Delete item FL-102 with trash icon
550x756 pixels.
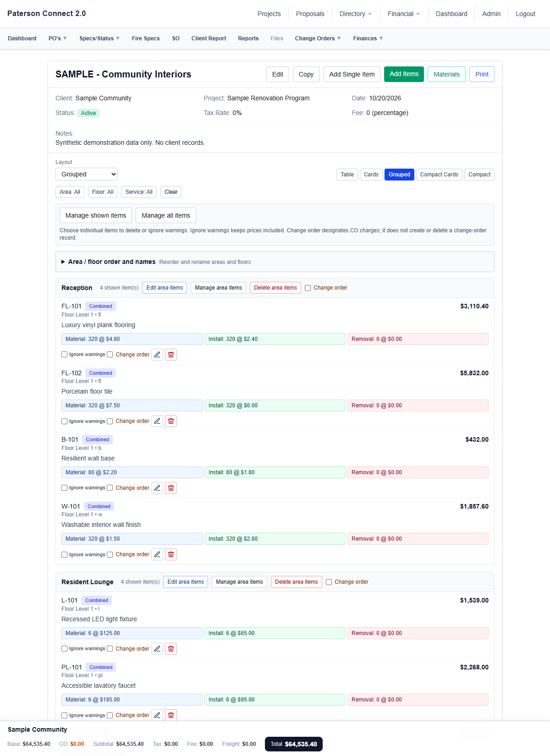(171, 421)
